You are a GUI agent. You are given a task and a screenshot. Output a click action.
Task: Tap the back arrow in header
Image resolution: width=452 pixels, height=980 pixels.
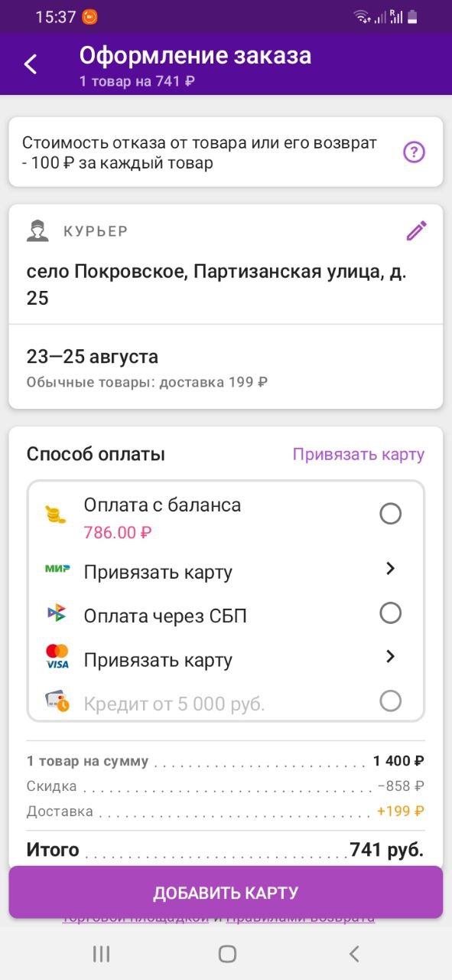point(31,64)
